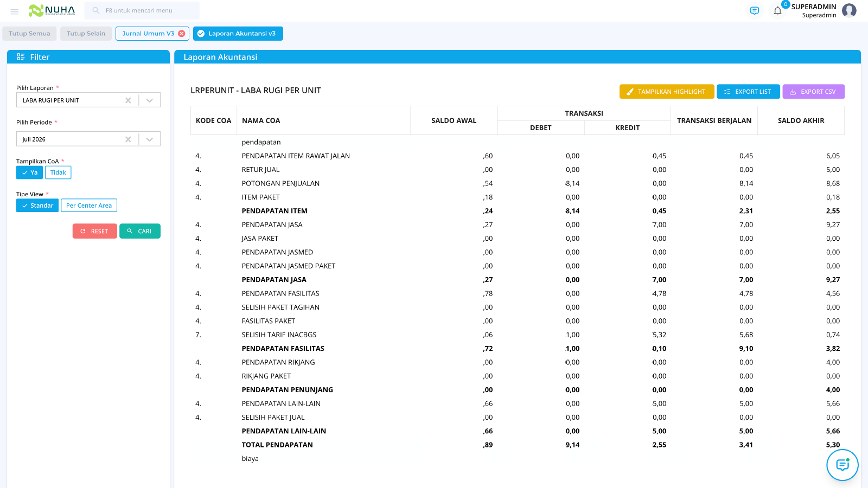Screen dimensions: 868x488
Task: Select the POTONGAN PENJUALAN row
Action: point(518,183)
